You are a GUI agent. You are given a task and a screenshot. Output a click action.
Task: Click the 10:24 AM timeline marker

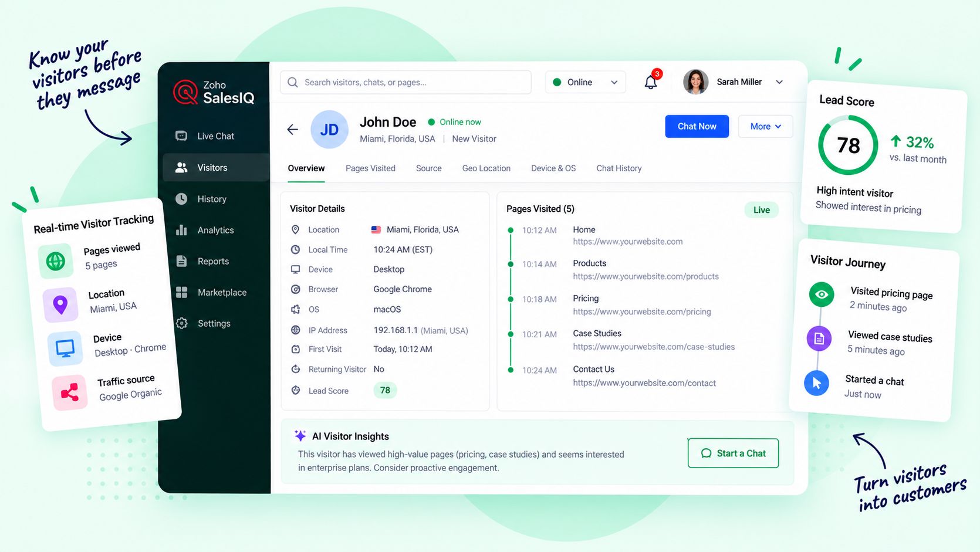[x=511, y=370]
